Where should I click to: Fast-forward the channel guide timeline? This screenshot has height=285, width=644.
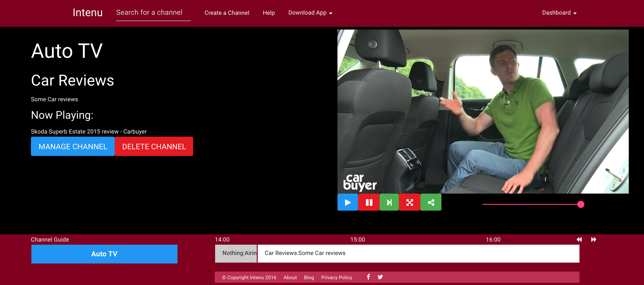[x=594, y=240]
